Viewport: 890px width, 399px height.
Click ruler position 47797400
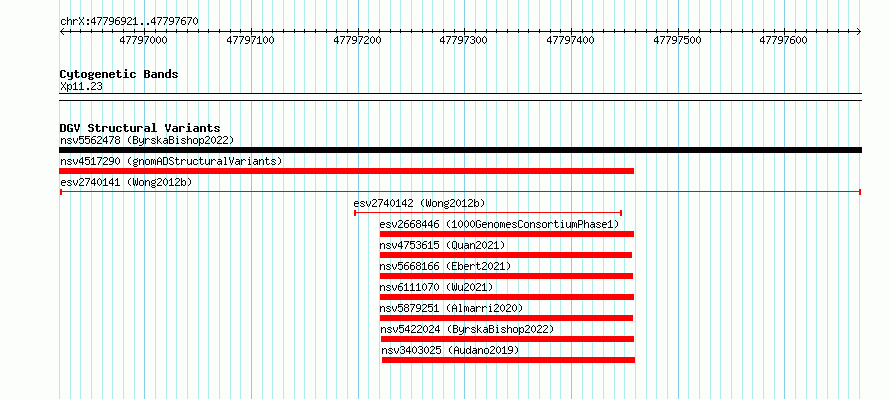[570, 40]
